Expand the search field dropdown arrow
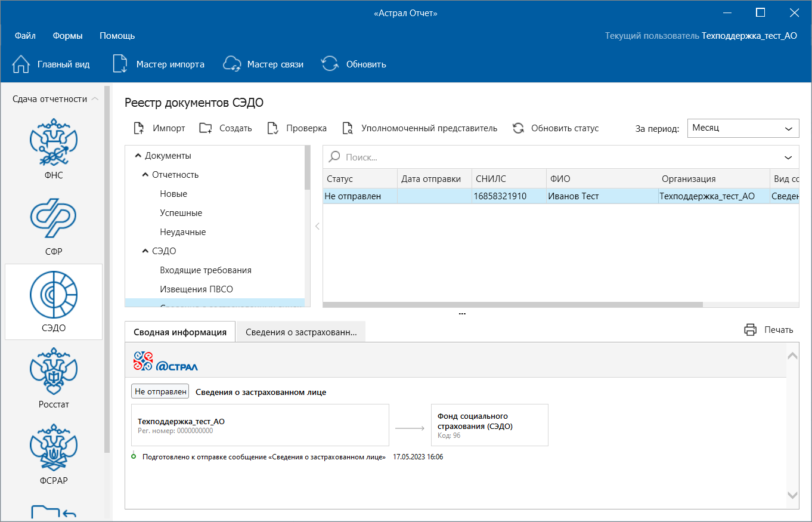The image size is (812, 522). (788, 157)
